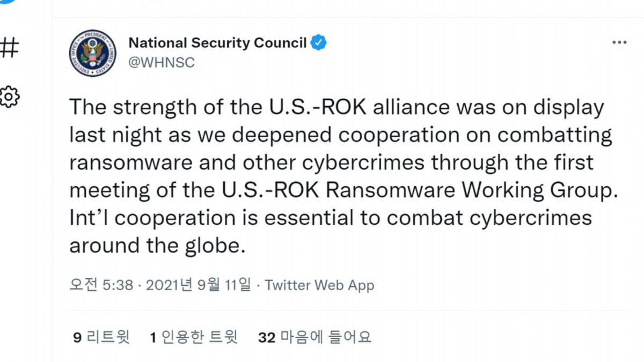Open the @WHNSC handle link
Screen dimensions: 644x362
(161, 62)
